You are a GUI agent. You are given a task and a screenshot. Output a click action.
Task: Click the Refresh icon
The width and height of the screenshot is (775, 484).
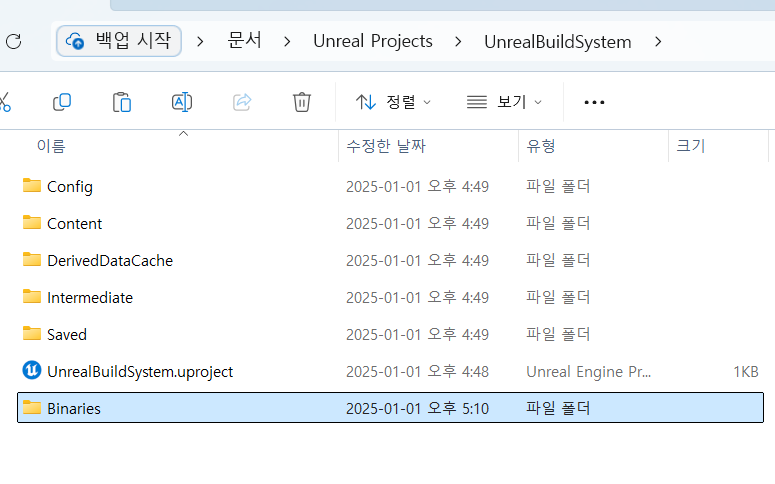[13, 42]
